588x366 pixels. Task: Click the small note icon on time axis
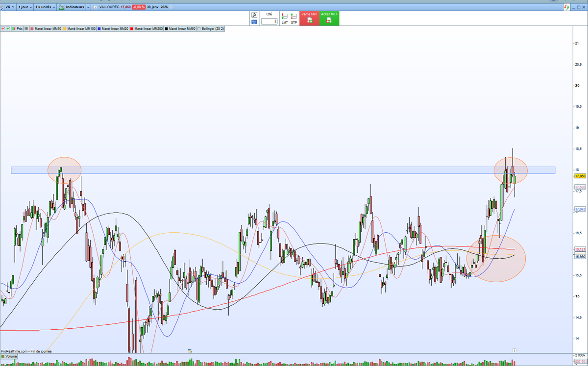pos(189,350)
